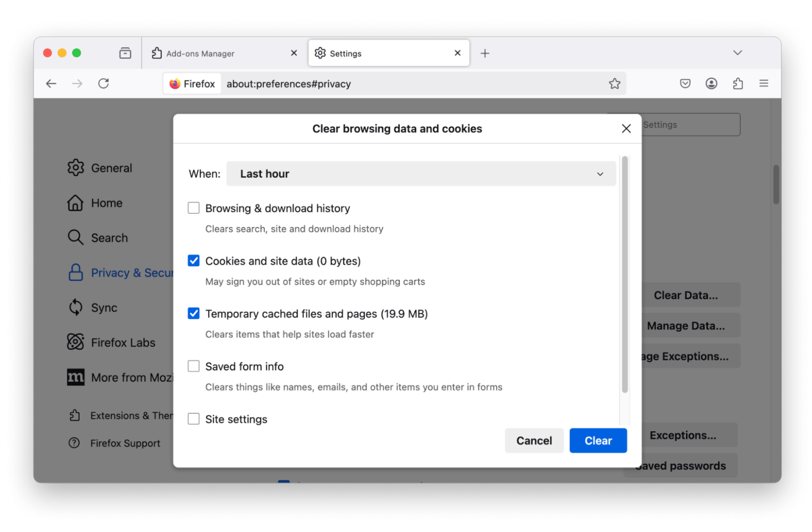Open the list all tabs chevron

(737, 53)
